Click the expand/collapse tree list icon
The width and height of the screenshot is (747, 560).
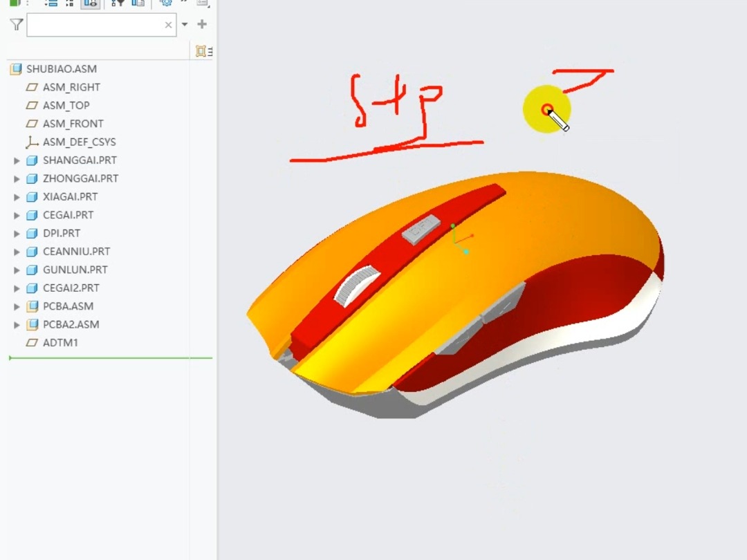(x=51, y=3)
